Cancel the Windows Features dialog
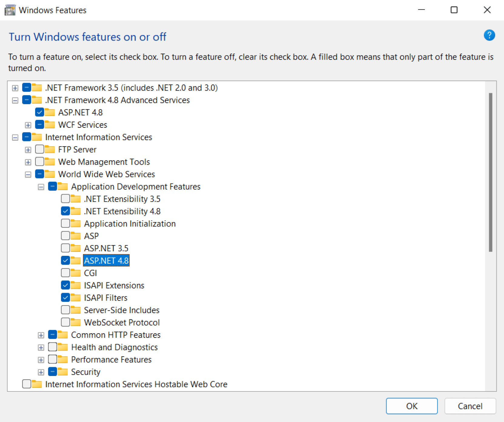 pos(470,406)
